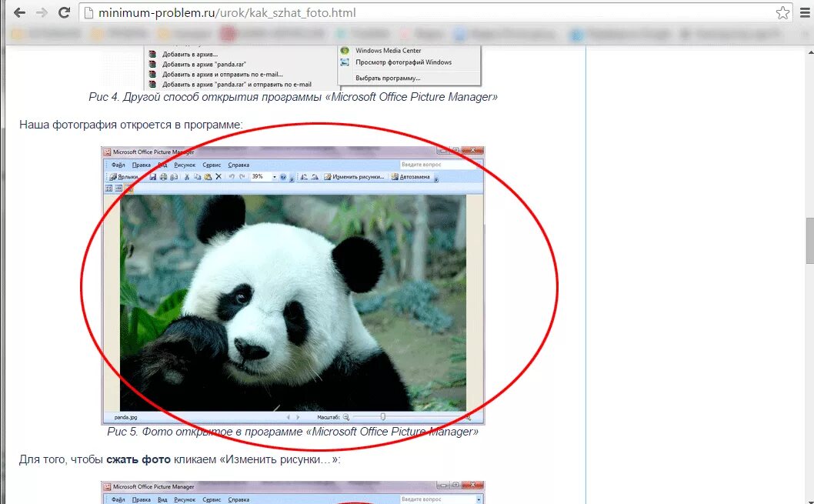Image resolution: width=814 pixels, height=504 pixels.
Task: Click the Масштаб zoom slider in Рис 5 screenshot
Action: tap(382, 417)
